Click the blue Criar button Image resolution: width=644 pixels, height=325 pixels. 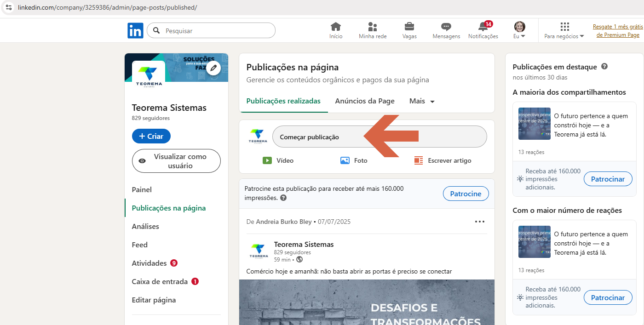point(151,137)
